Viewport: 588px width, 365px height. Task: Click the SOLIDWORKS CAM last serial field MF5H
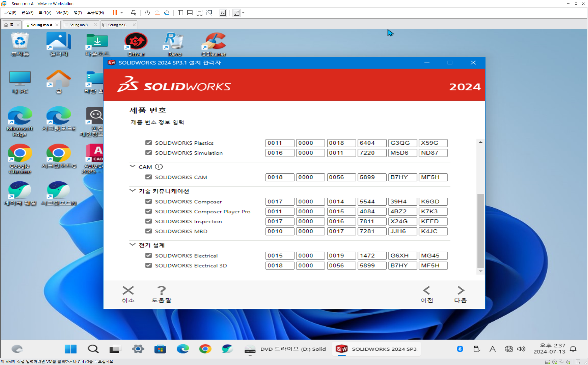[x=433, y=177]
